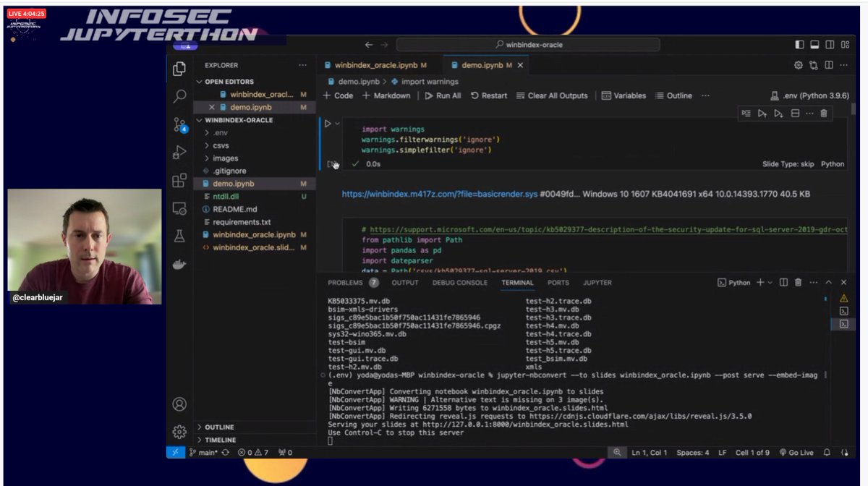The height and width of the screenshot is (486, 868).
Task: Switch to the winbindex_oracle.ipynb editor tab
Action: 375,65
